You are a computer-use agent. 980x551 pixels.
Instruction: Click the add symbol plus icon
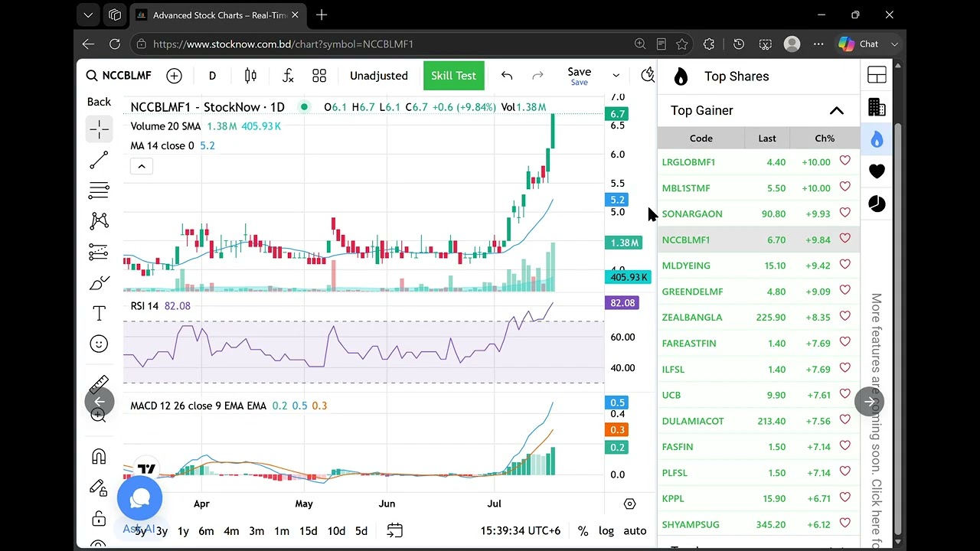point(174,76)
